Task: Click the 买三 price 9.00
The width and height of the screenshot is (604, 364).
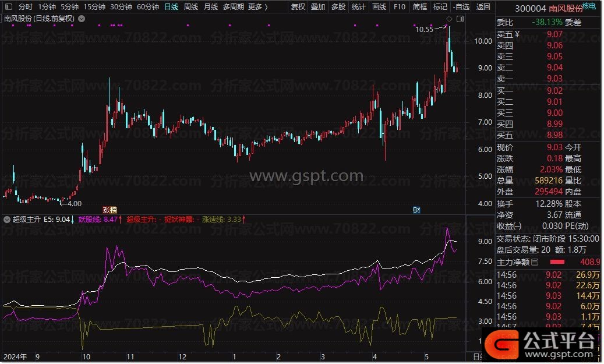Action: [x=554, y=113]
